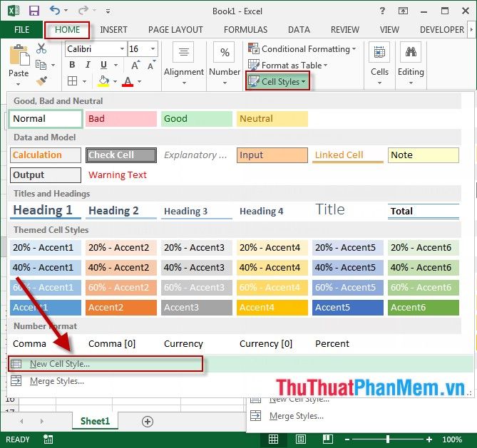
Task: Switch to the INSERT tab
Action: point(113,30)
